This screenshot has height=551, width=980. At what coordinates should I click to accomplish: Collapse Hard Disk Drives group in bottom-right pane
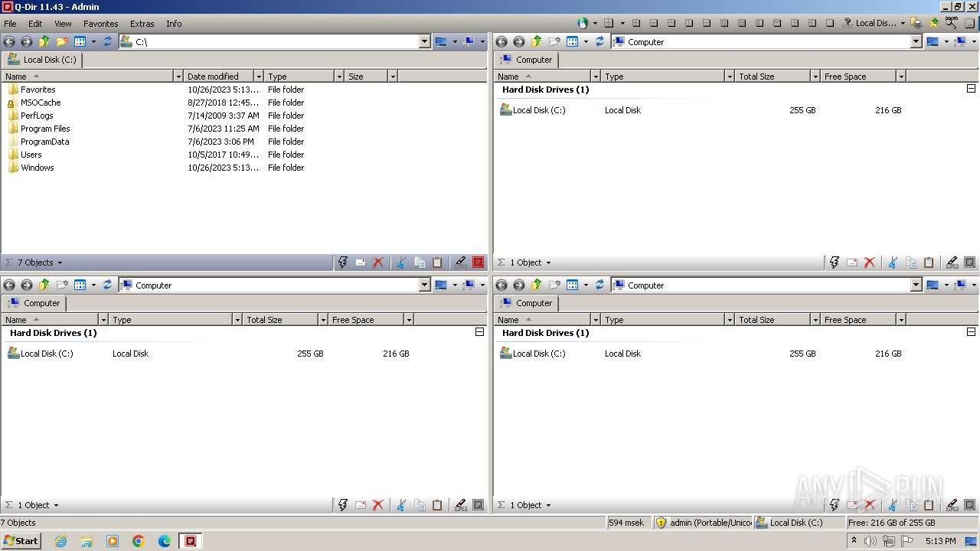[971, 332]
